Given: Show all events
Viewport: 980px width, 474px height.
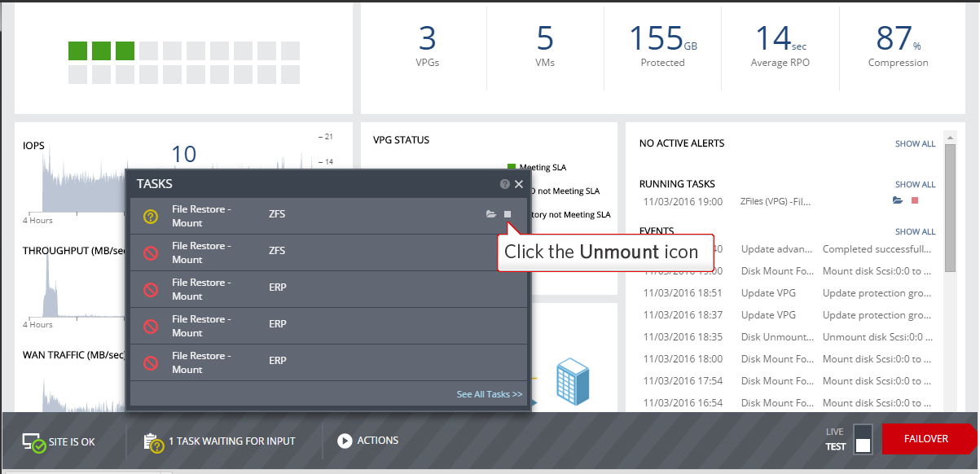Looking at the screenshot, I should pyautogui.click(x=915, y=232).
